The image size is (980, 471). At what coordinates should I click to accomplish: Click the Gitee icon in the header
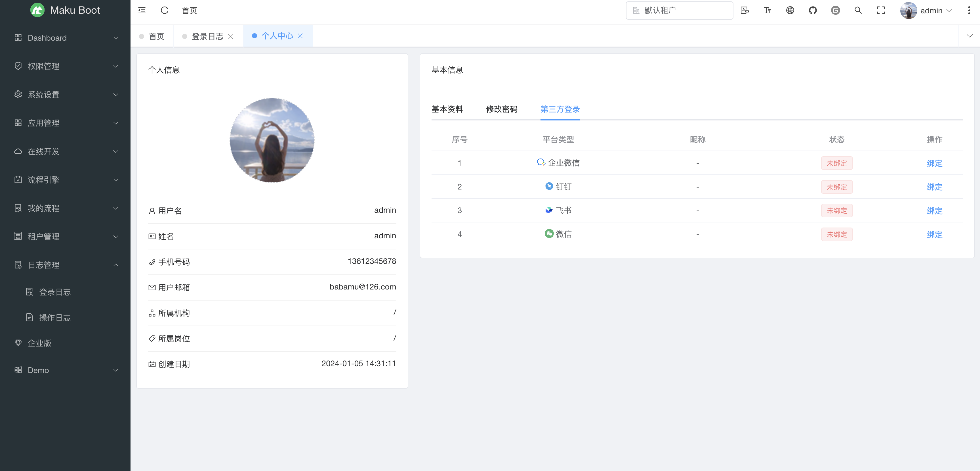835,10
